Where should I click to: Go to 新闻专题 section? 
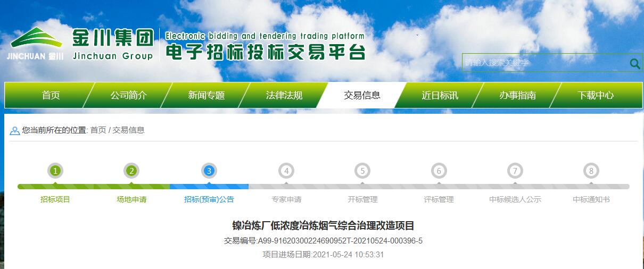tap(207, 96)
